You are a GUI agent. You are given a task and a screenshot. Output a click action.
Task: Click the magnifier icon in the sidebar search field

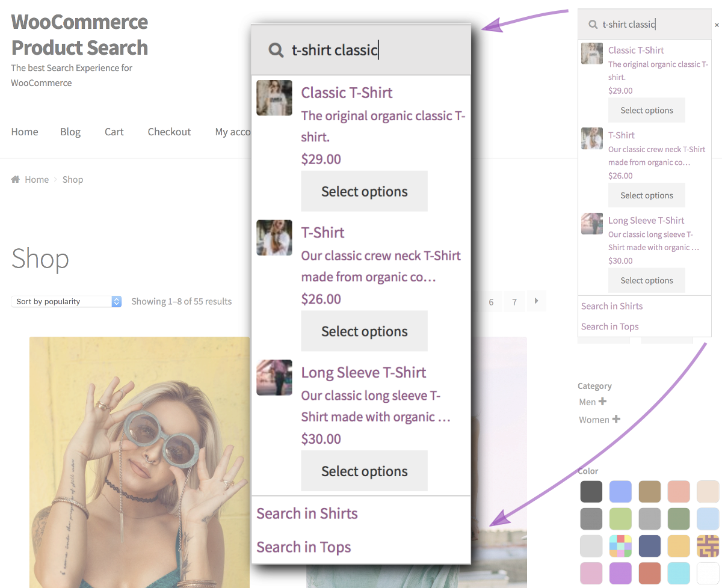coord(593,23)
